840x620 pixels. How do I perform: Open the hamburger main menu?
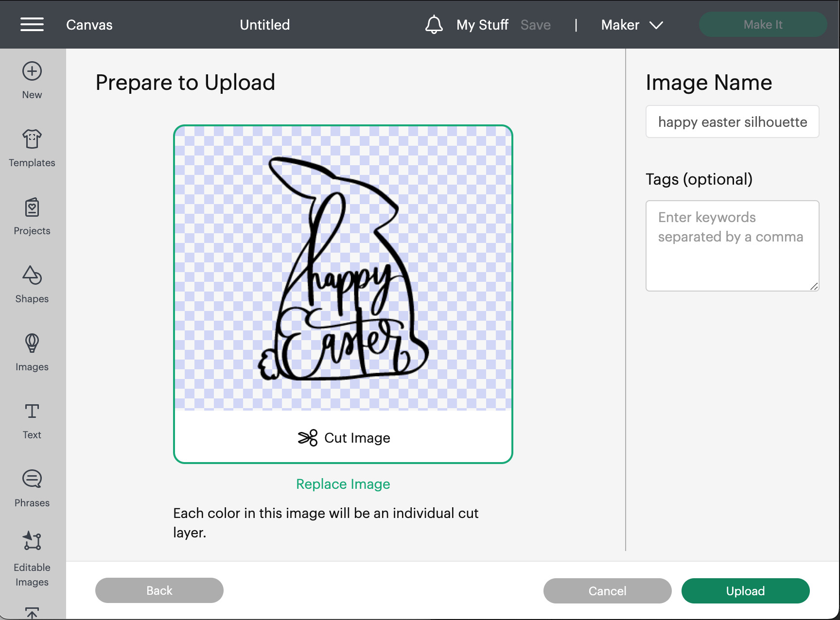click(32, 24)
